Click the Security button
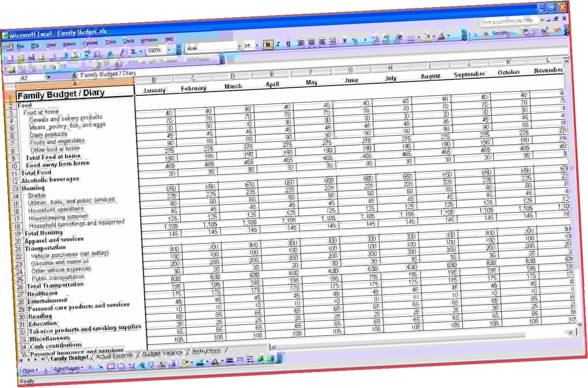The image size is (588, 388). [501, 33]
